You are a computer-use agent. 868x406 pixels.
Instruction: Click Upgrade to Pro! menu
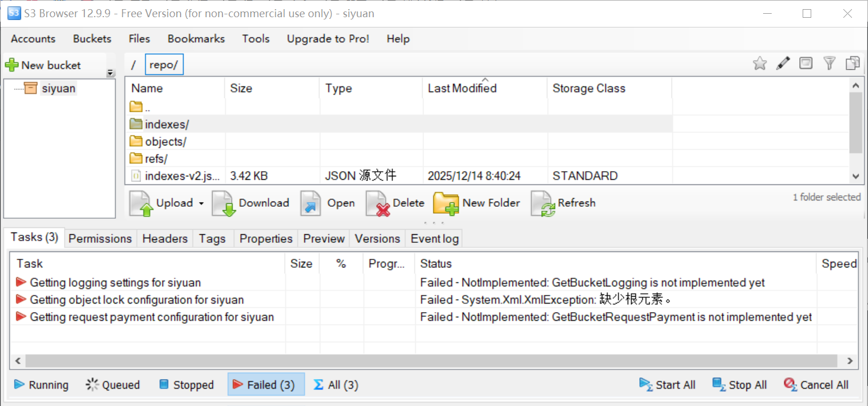pyautogui.click(x=328, y=39)
